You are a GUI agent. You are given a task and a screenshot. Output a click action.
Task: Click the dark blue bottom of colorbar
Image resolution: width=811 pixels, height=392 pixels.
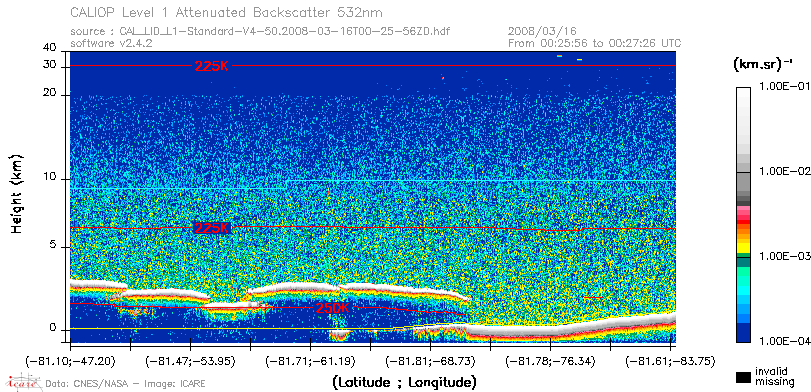click(743, 333)
